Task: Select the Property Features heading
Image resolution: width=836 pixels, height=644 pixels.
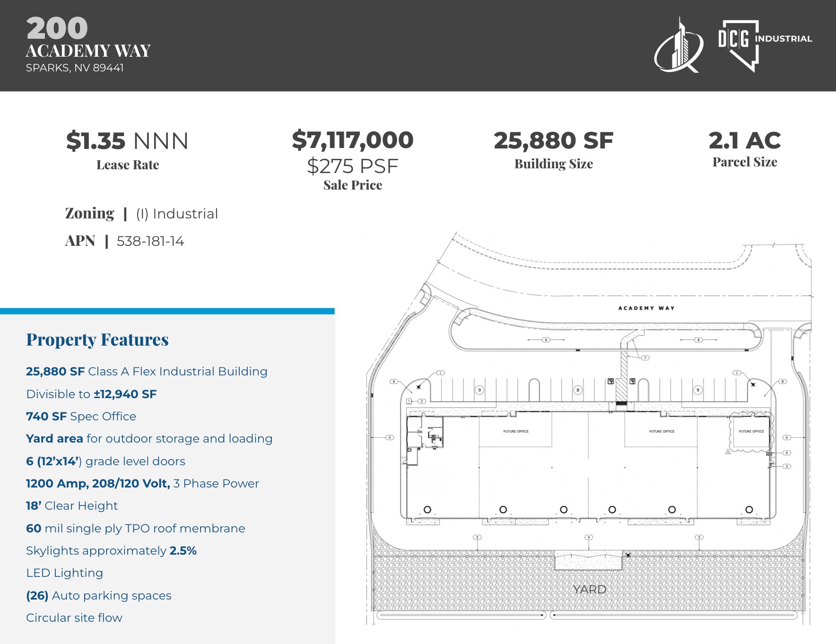Action: tap(98, 339)
